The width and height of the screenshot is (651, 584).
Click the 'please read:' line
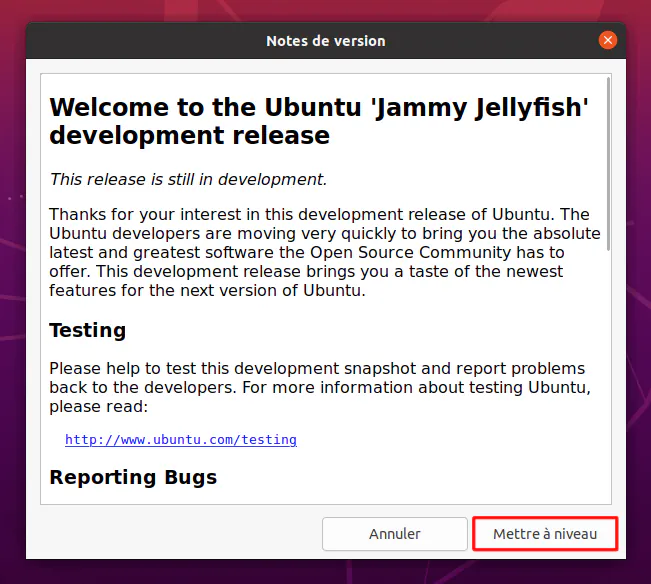click(98, 407)
